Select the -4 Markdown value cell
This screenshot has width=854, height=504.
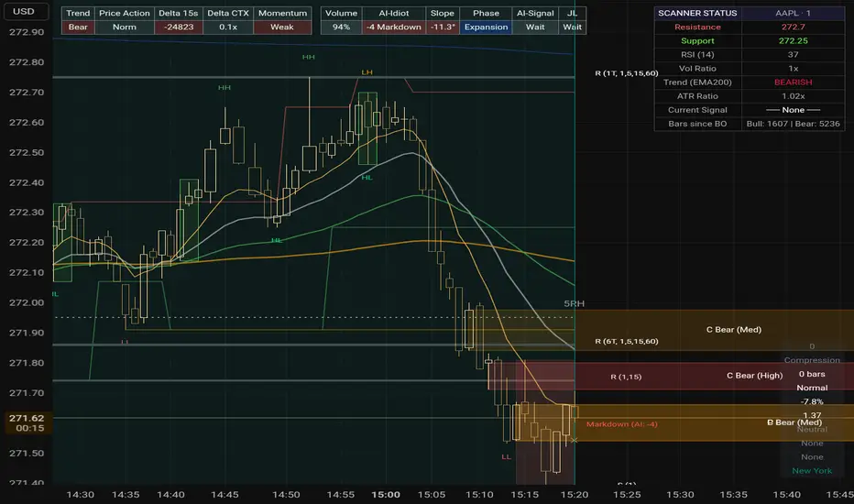coord(393,27)
